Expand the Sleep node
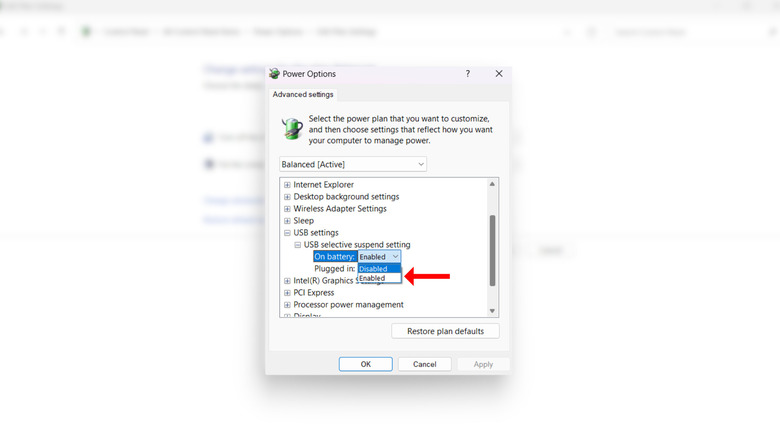This screenshot has width=780, height=438. 287,220
